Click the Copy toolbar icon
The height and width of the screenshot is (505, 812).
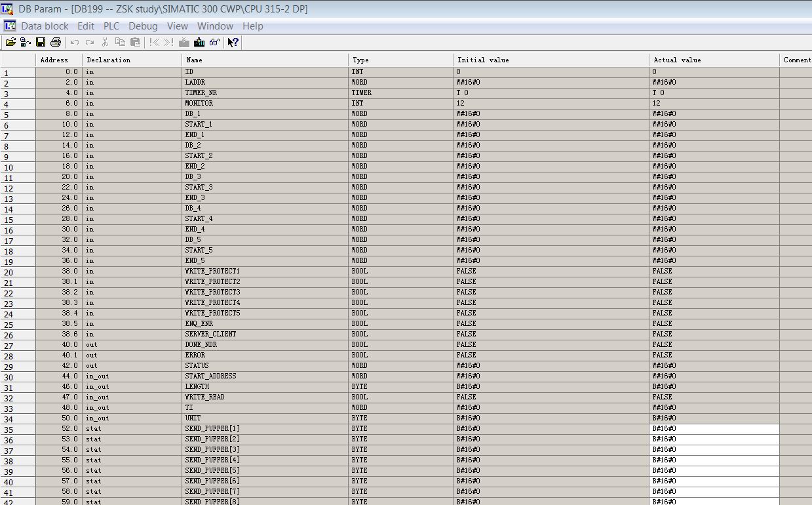(x=120, y=42)
